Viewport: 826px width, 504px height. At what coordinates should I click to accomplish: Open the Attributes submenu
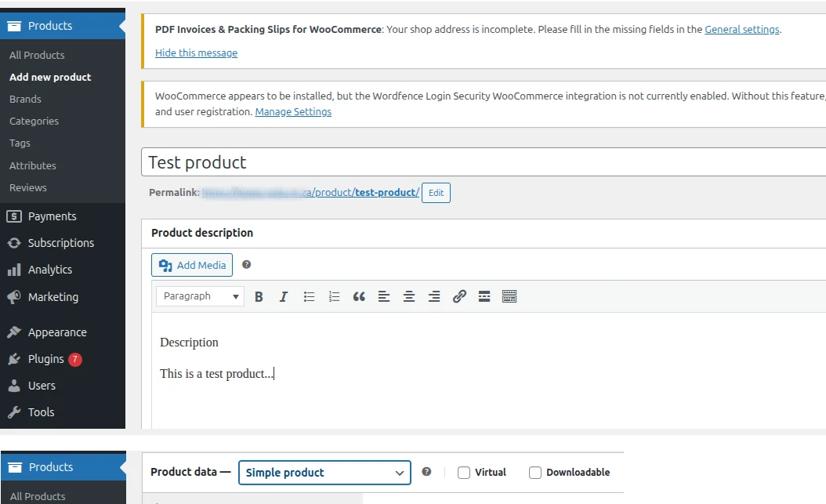click(33, 165)
